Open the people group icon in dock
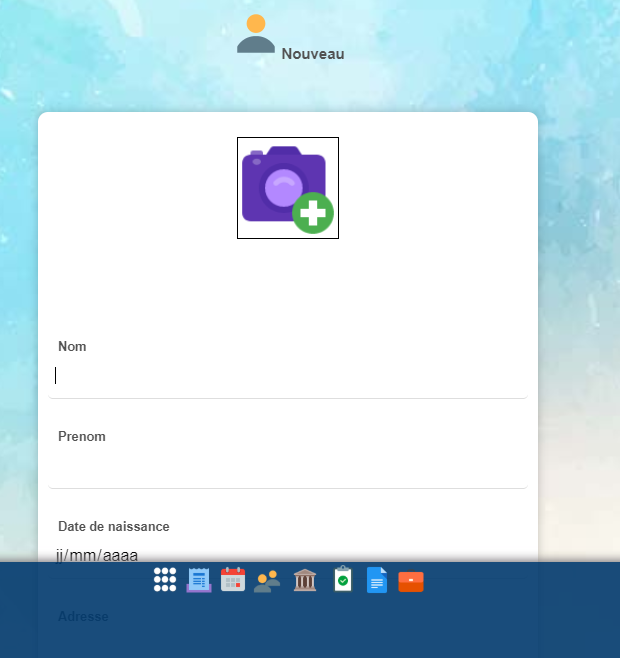 point(267,581)
